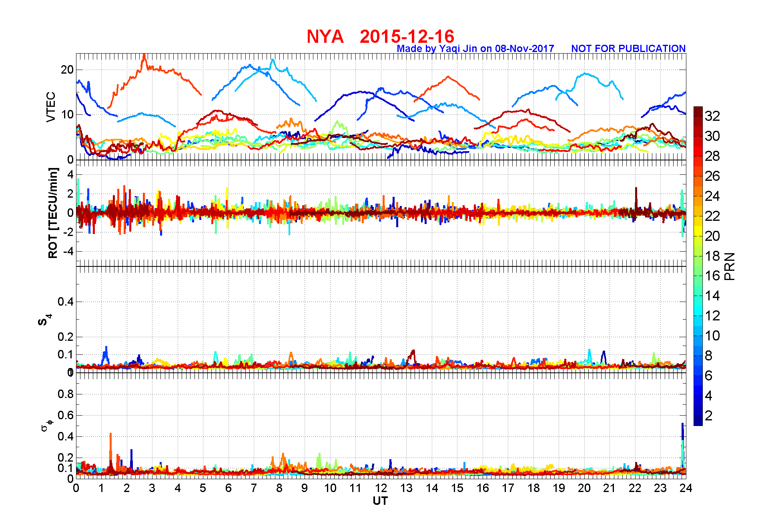
Task: Click the dark blue bottom of the colorbar
Action: [698, 421]
